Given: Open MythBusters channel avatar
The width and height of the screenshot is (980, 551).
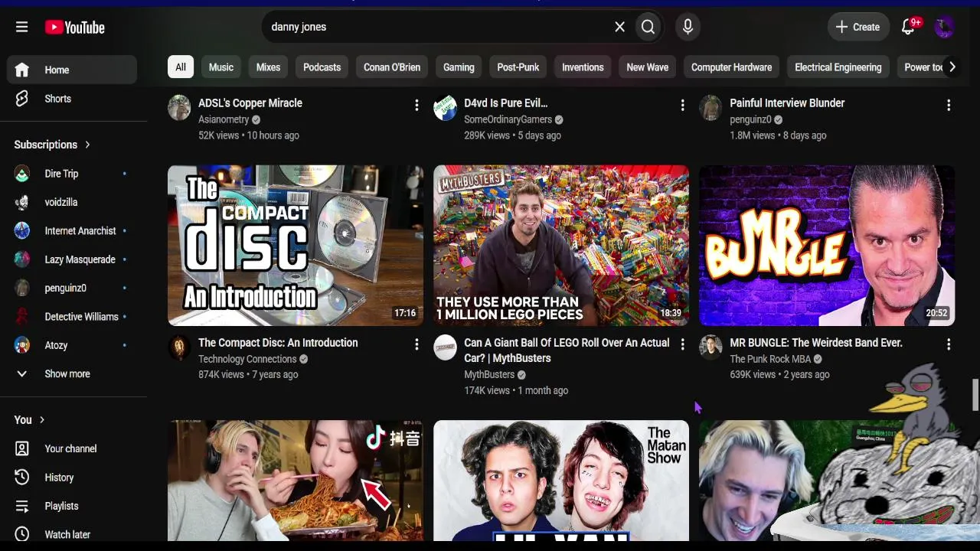Looking at the screenshot, I should point(445,347).
